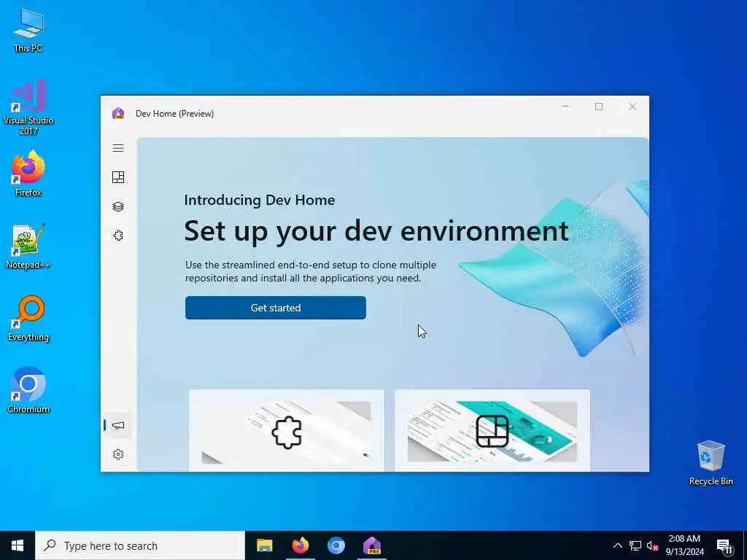
Task: Open the extensions card with puzzle piece
Action: pos(286,430)
